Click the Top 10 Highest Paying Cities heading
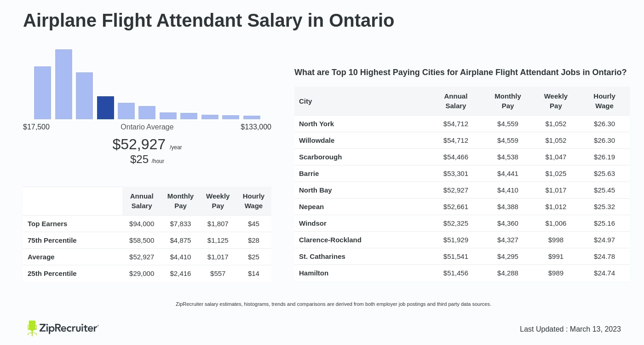Image resolution: width=644 pixels, height=345 pixels. tap(460, 72)
